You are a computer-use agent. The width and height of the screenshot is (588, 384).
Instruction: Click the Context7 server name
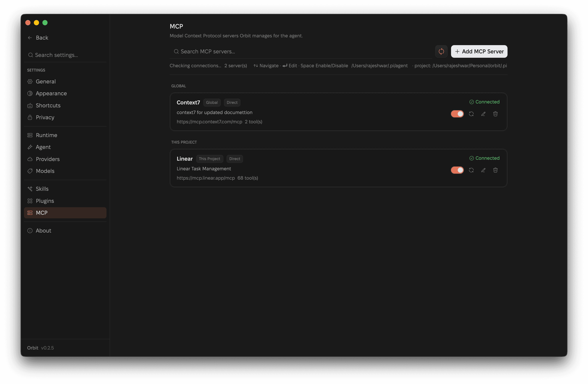coord(188,102)
